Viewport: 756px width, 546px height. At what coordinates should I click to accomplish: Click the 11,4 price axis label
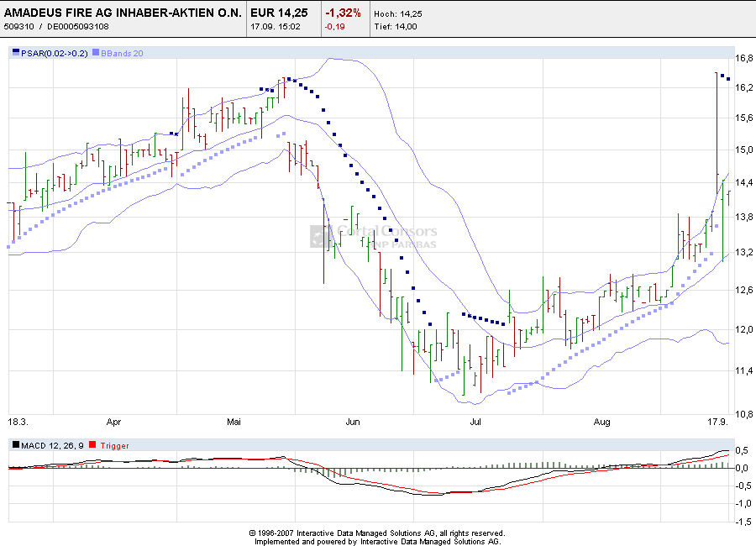744,371
